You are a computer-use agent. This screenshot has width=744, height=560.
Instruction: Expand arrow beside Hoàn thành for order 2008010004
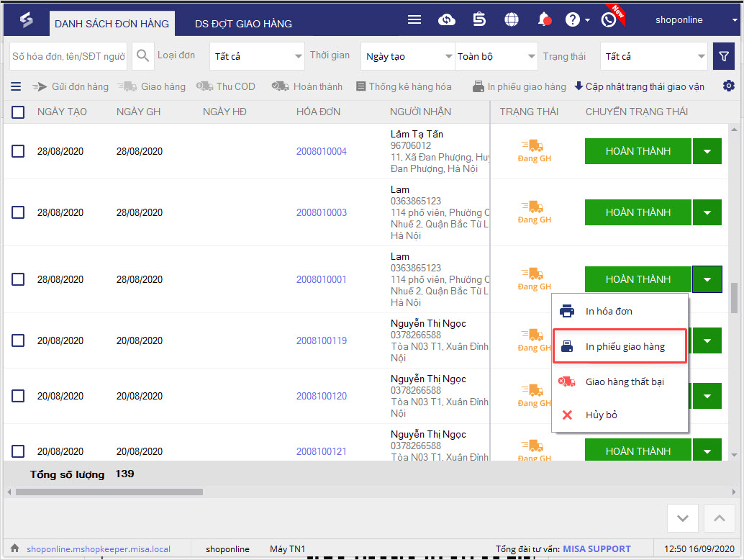[707, 151]
